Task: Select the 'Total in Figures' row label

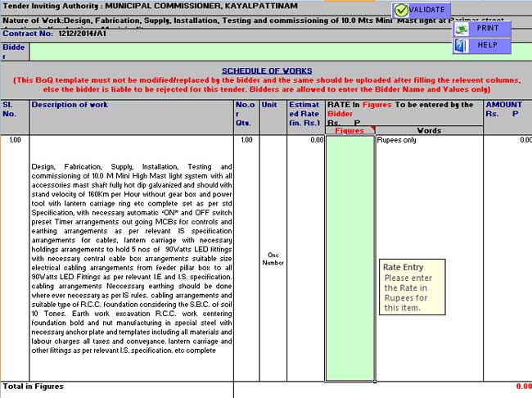Action: click(x=34, y=387)
